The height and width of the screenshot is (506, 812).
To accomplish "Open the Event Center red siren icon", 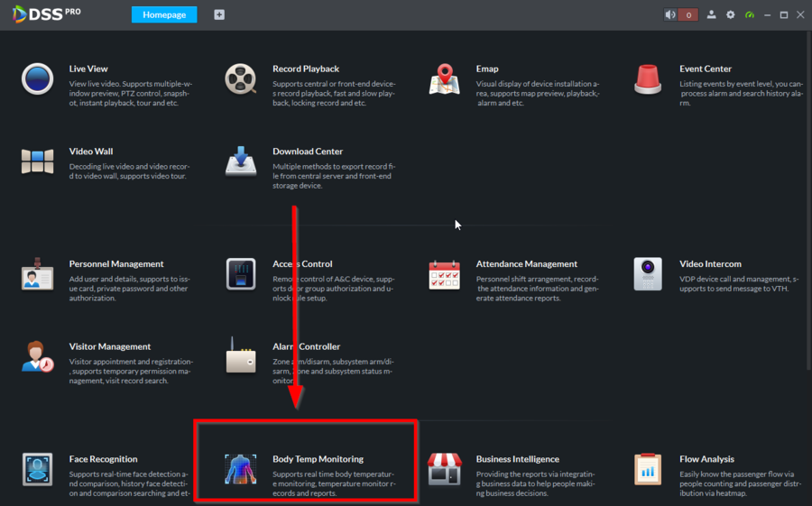I will point(647,79).
